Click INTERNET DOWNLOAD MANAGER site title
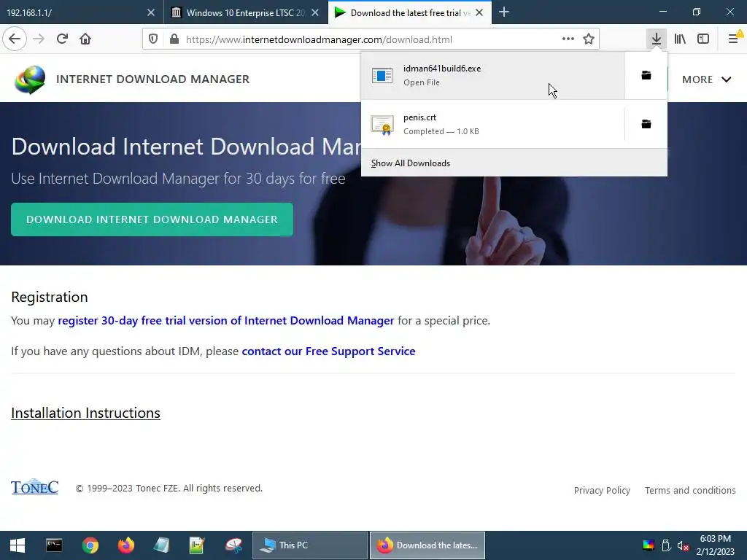The height and width of the screenshot is (560, 747). tap(153, 79)
